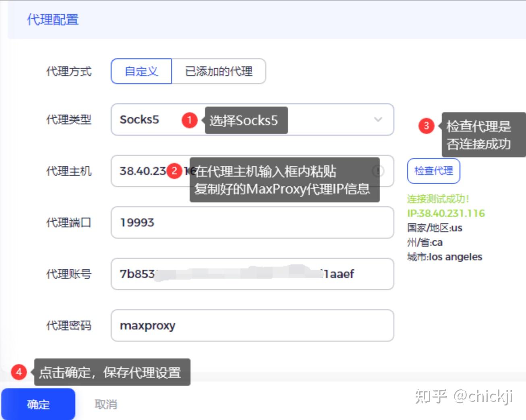The width and height of the screenshot is (526, 420).
Task: Click the 代理密码 field showing maxproxy
Action: tap(252, 326)
